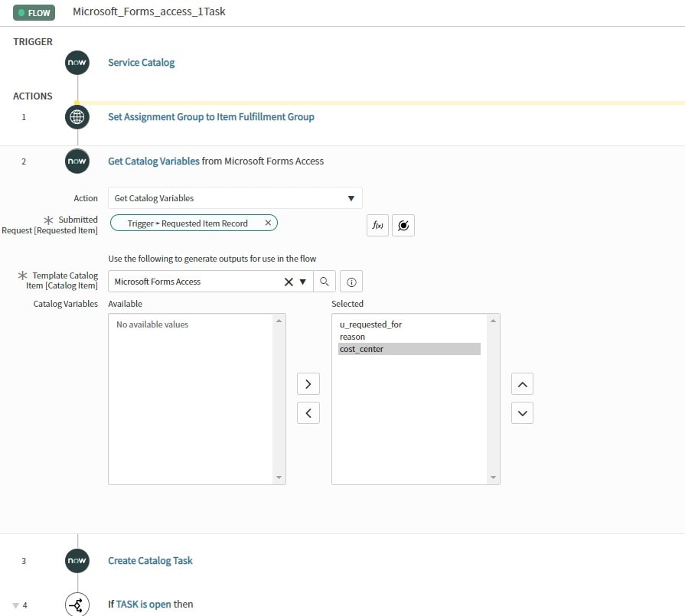Show info for Microsoft Forms Access item

(x=351, y=282)
